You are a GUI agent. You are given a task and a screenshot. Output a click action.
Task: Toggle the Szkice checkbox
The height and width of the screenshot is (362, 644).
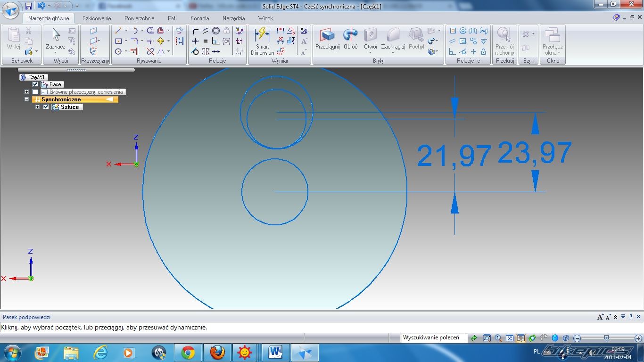[46, 107]
